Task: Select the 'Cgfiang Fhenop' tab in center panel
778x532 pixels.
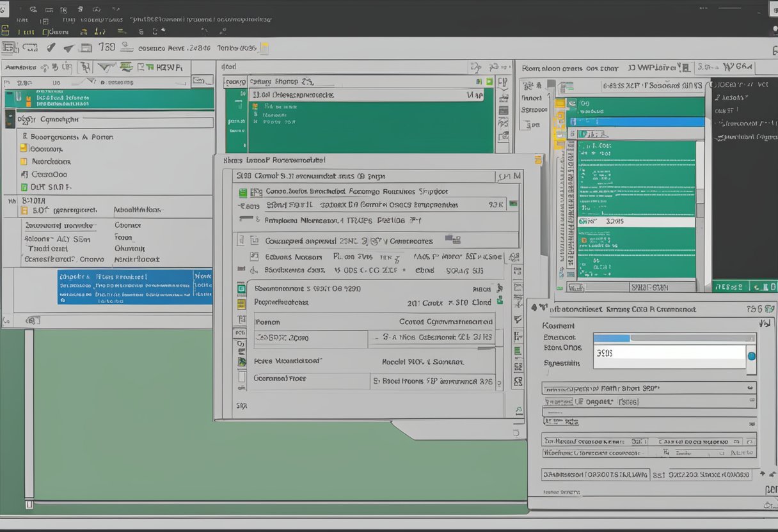Action: [x=274, y=82]
